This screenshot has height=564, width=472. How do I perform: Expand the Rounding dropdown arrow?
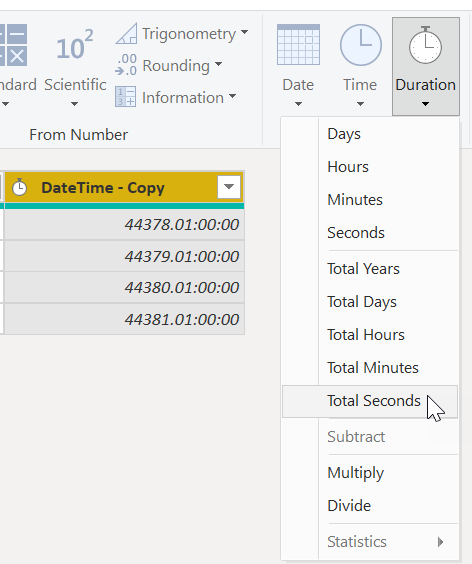218,64
